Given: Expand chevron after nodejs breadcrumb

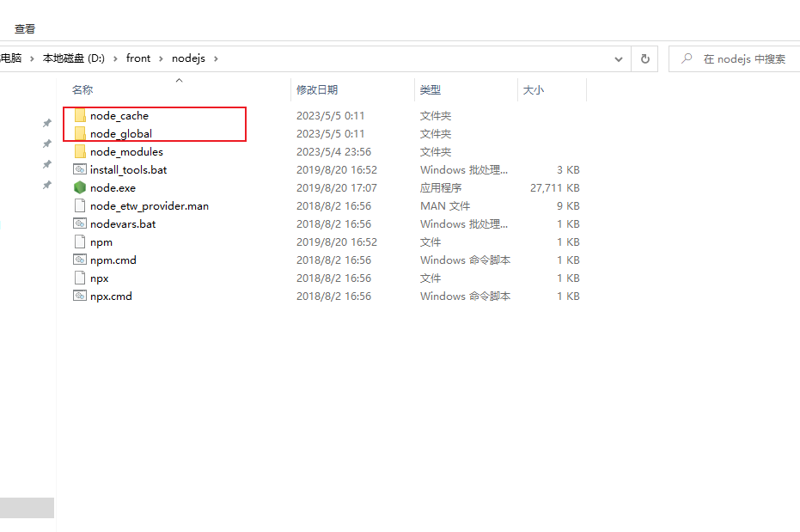Looking at the screenshot, I should [216, 58].
